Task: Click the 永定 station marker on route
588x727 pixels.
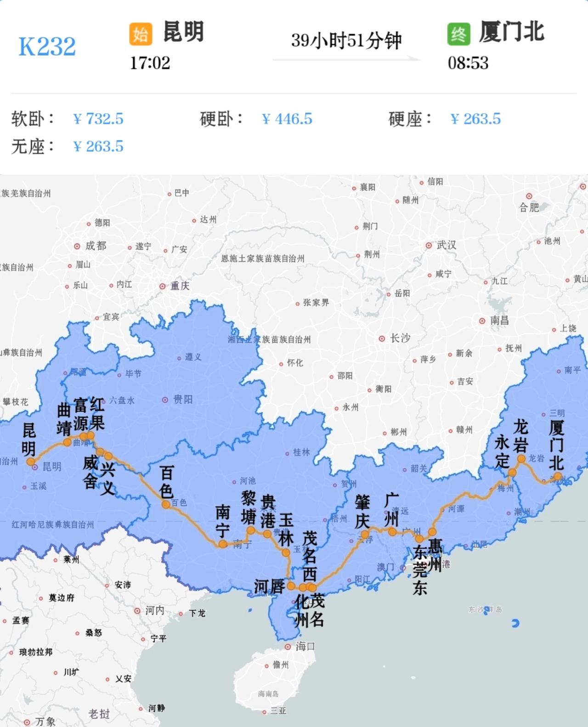Action: pyautogui.click(x=512, y=473)
